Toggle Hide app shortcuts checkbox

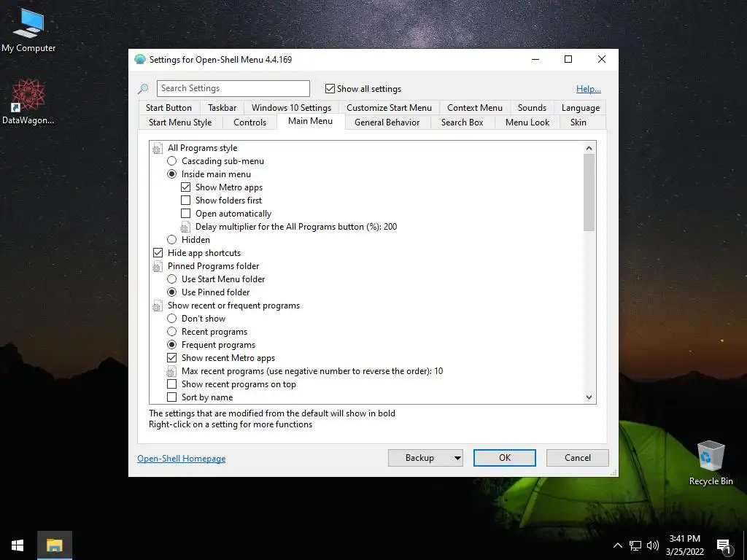158,253
